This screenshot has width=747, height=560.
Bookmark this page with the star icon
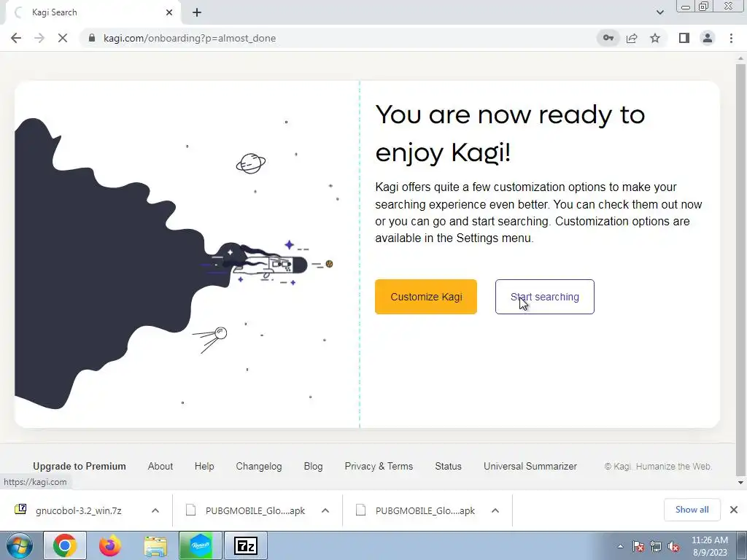[x=655, y=38]
